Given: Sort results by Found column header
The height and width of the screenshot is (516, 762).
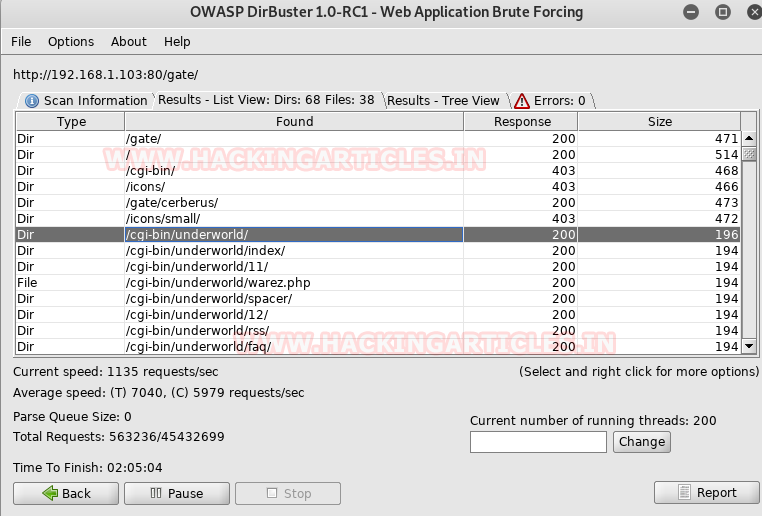Looking at the screenshot, I should click(x=294, y=121).
